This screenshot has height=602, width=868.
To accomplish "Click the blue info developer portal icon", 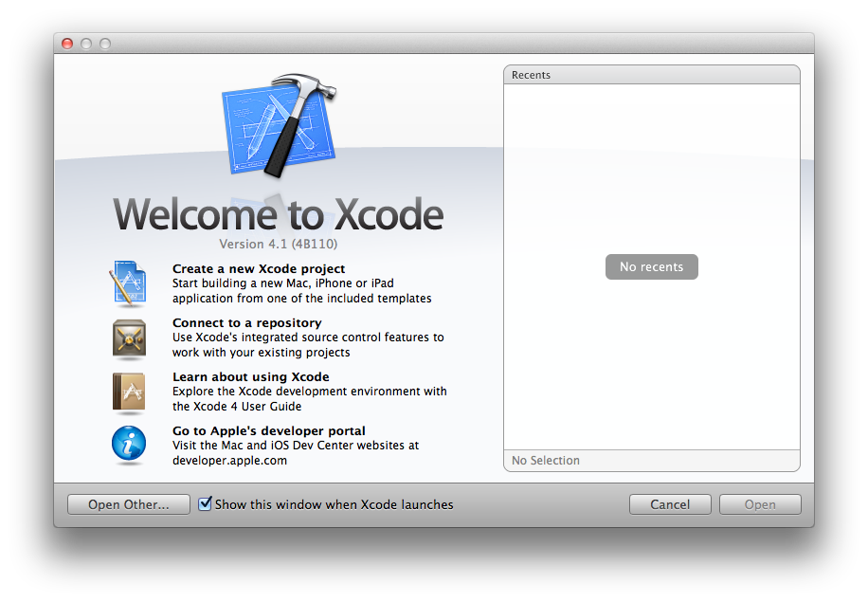I will (129, 445).
